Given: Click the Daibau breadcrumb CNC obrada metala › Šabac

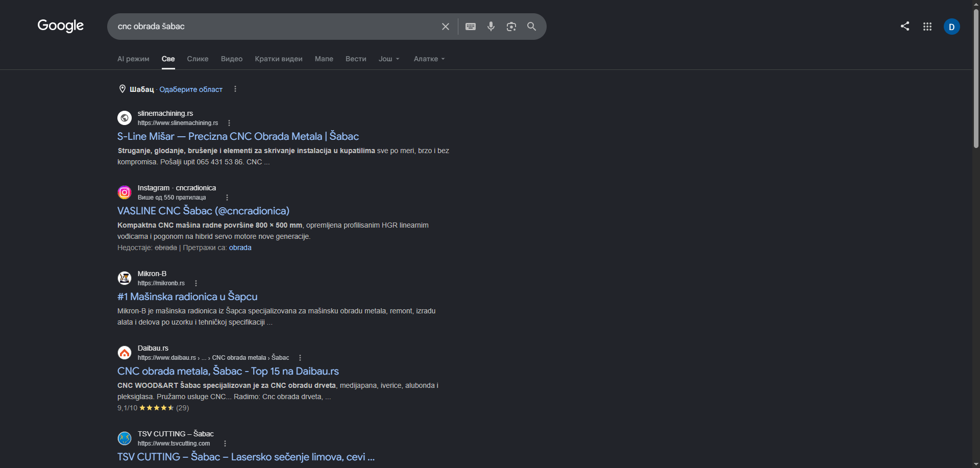Looking at the screenshot, I should click(x=251, y=358).
